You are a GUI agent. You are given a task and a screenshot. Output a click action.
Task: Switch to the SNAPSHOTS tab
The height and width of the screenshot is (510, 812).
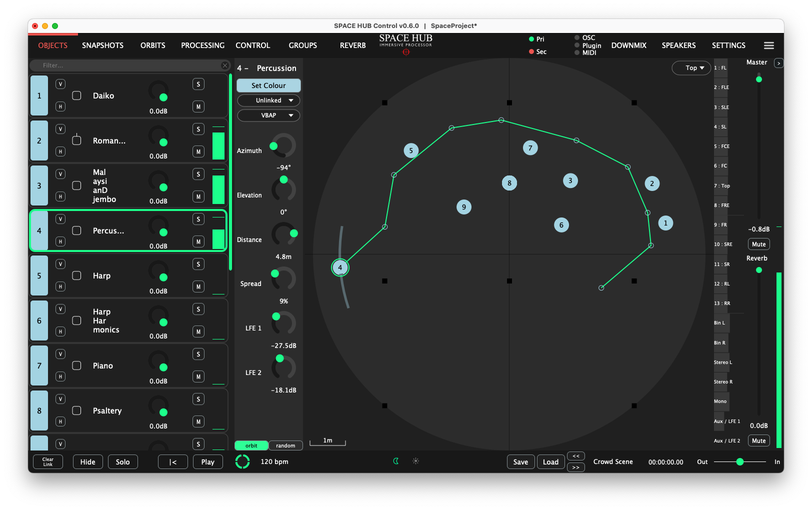(x=102, y=45)
